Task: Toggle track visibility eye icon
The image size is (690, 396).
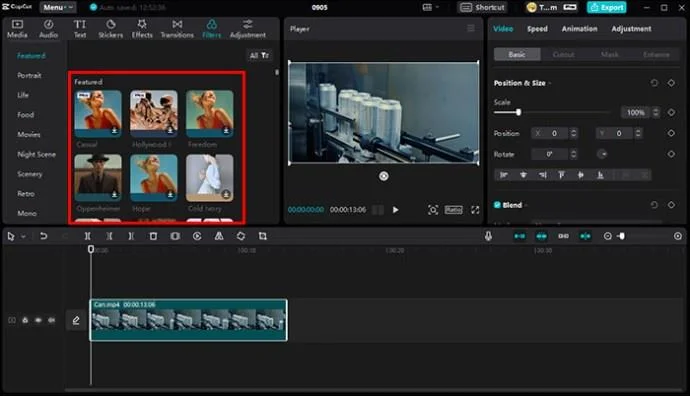Action: point(38,320)
